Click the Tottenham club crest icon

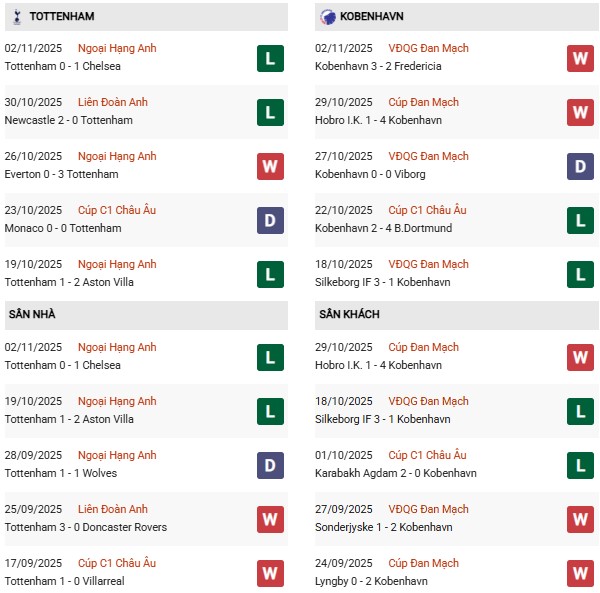pyautogui.click(x=16, y=16)
